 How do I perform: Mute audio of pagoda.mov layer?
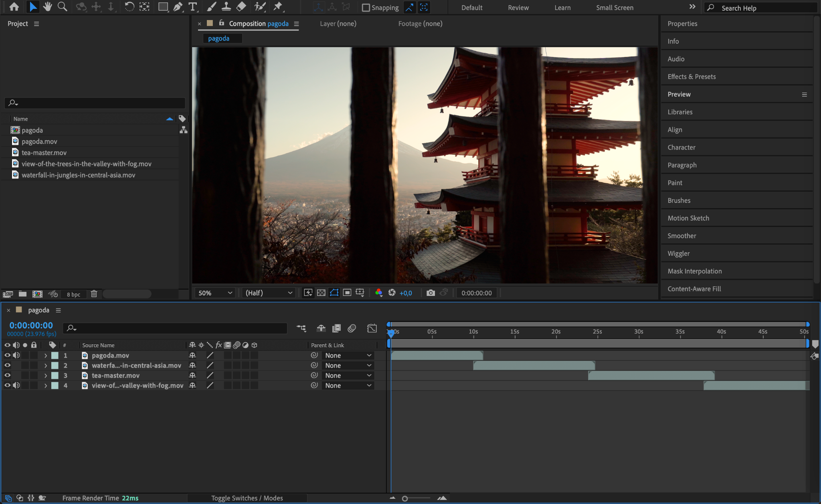16,356
